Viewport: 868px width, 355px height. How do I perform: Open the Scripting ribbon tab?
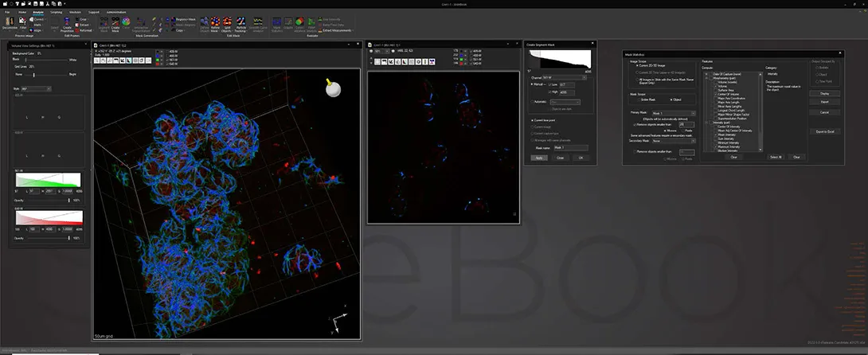pyautogui.click(x=57, y=11)
